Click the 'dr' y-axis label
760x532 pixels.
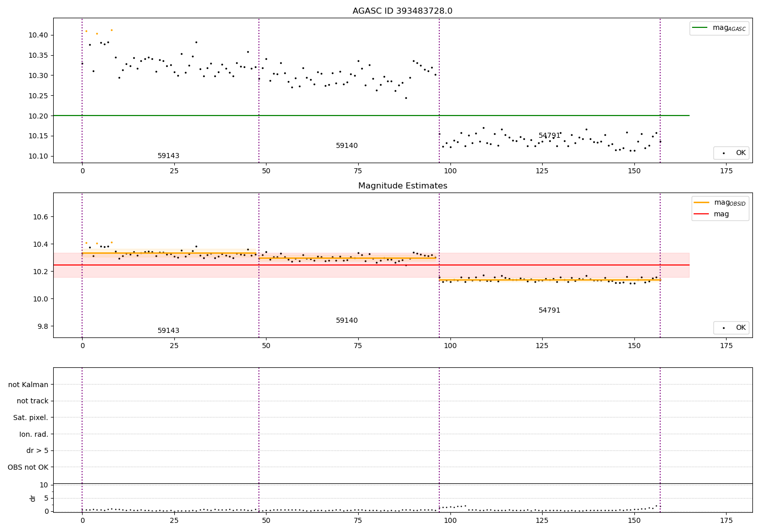pos(33,498)
